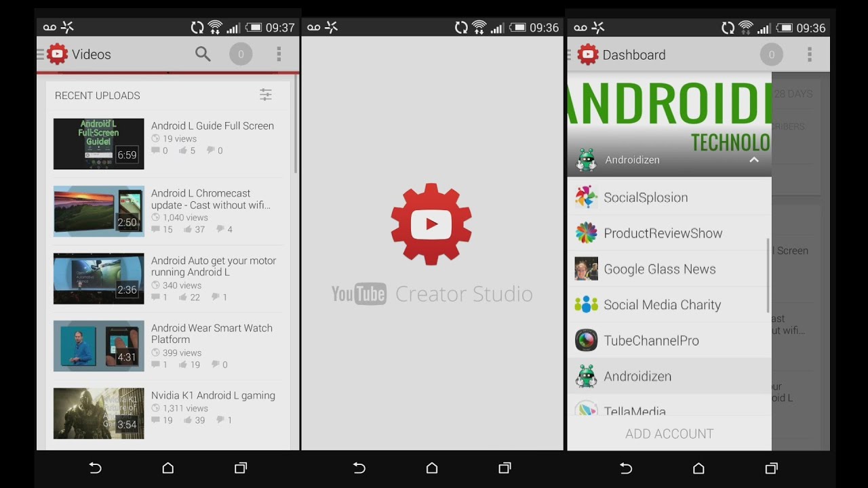This screenshot has height=488, width=868.
Task: Click views clock icon of Android Wear video
Action: 156,352
